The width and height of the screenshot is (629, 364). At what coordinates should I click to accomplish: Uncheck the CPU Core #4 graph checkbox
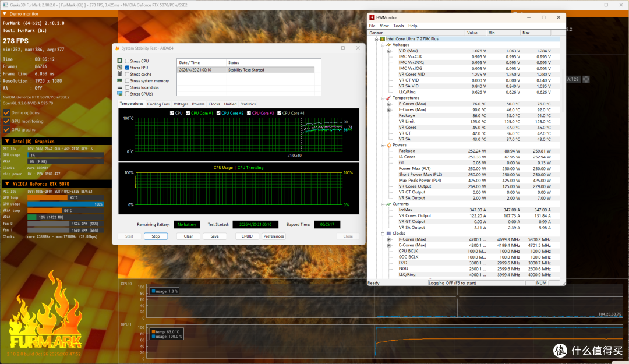279,113
